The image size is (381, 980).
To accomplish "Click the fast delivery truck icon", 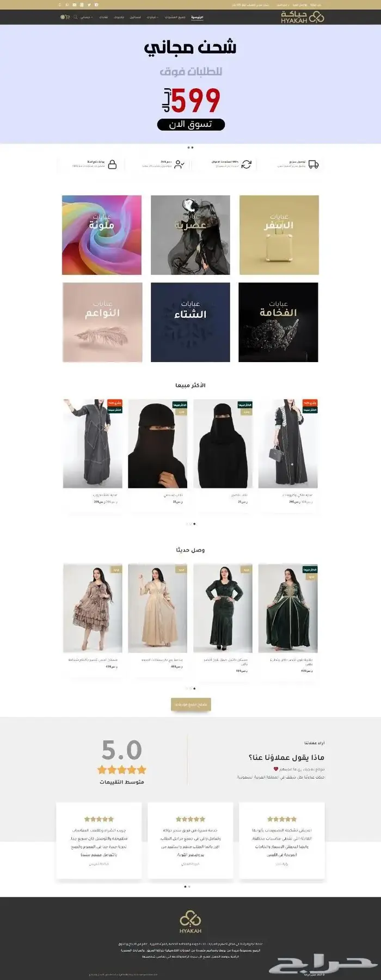I will point(313,164).
